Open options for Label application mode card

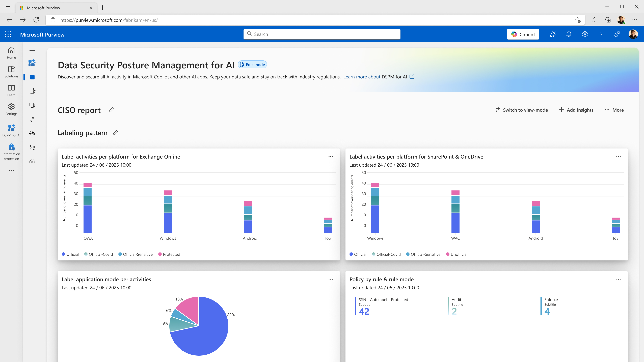click(x=331, y=279)
